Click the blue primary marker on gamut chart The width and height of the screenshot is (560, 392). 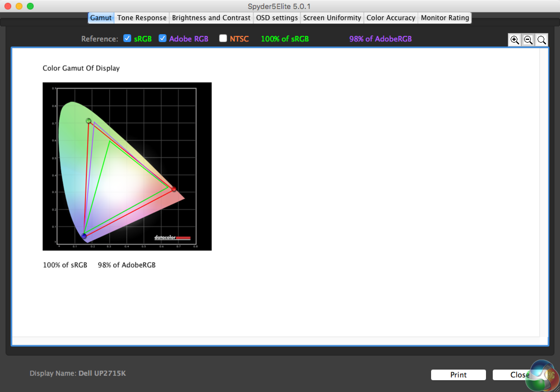click(x=84, y=236)
